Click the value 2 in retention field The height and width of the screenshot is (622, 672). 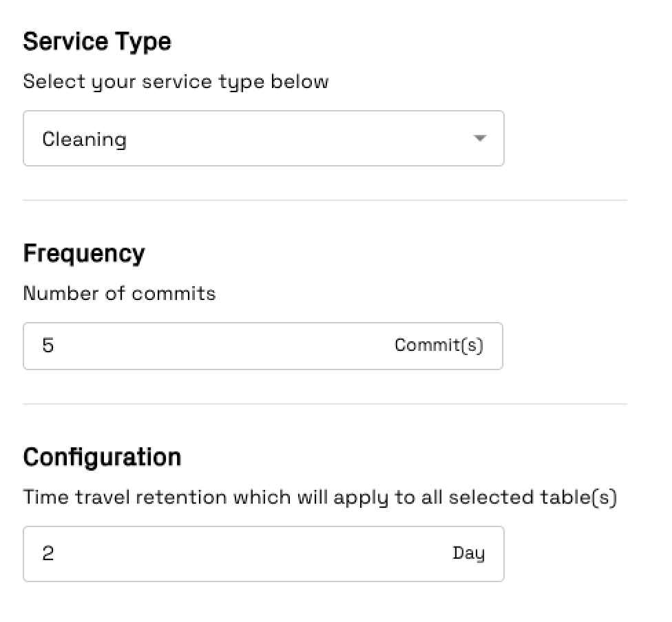pyautogui.click(x=48, y=553)
